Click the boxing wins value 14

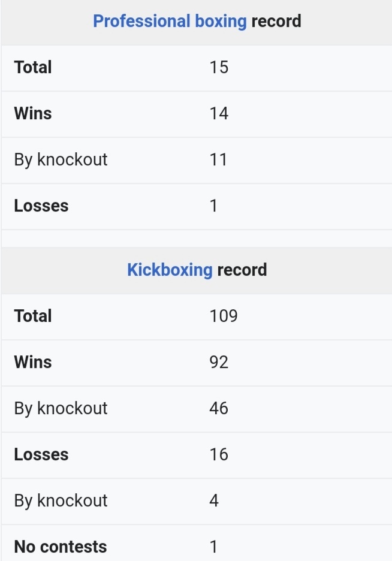[219, 113]
